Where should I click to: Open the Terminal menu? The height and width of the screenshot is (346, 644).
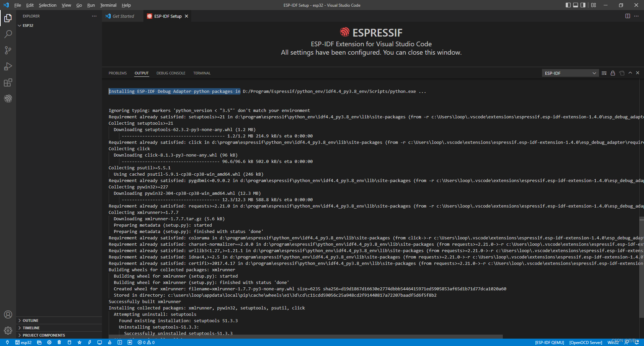108,5
